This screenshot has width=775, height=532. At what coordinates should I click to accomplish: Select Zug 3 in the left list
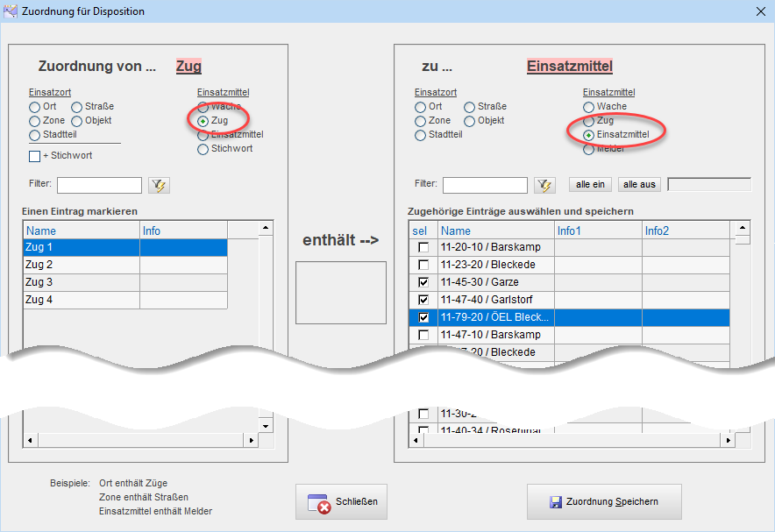pos(81,282)
